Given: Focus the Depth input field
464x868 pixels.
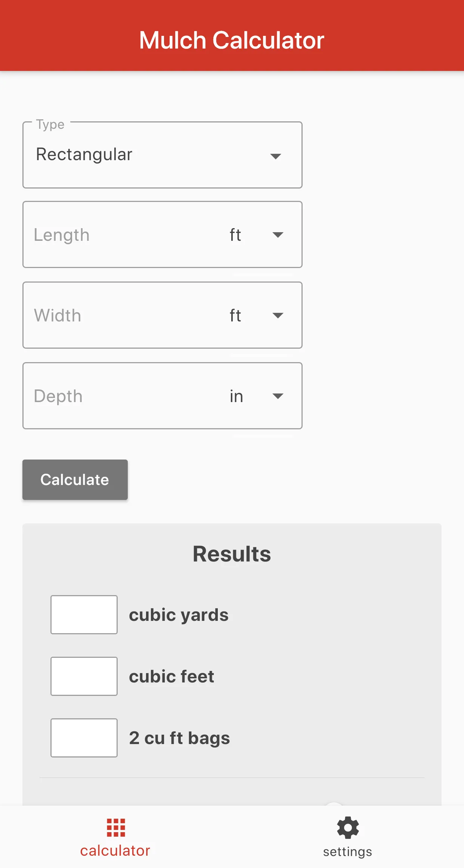Looking at the screenshot, I should coord(123,396).
